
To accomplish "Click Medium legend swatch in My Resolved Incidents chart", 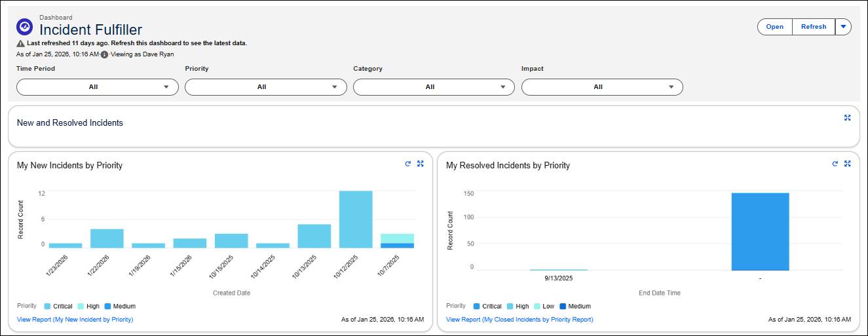I will pos(563,306).
